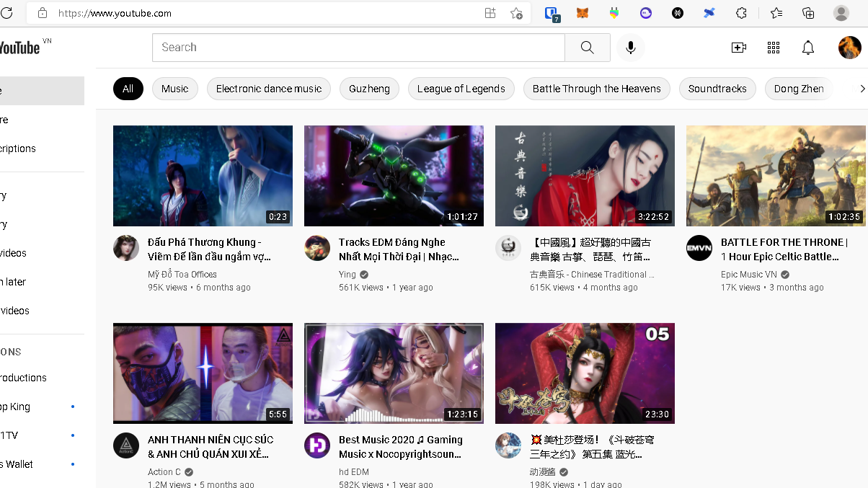Open Ying channel avatar

(x=317, y=248)
